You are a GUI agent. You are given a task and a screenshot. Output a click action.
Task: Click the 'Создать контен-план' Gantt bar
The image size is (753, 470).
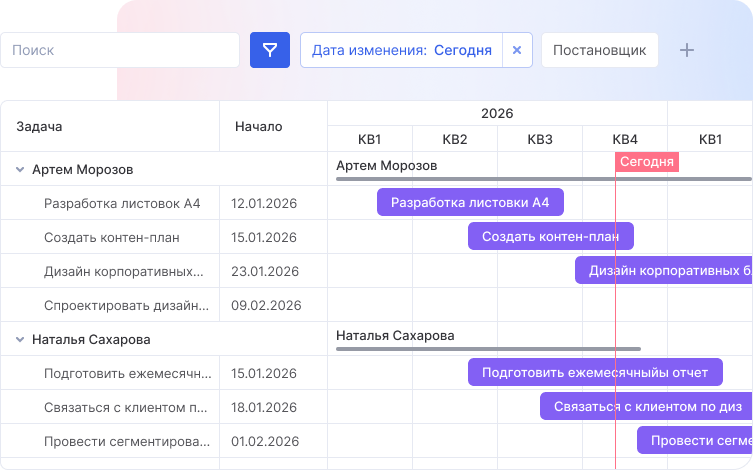[x=550, y=237]
